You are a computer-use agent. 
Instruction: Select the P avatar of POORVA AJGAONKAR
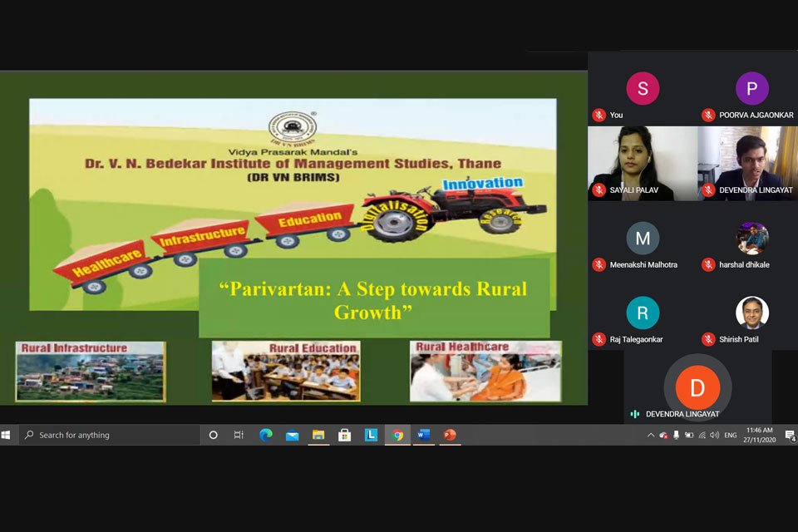coord(751,89)
